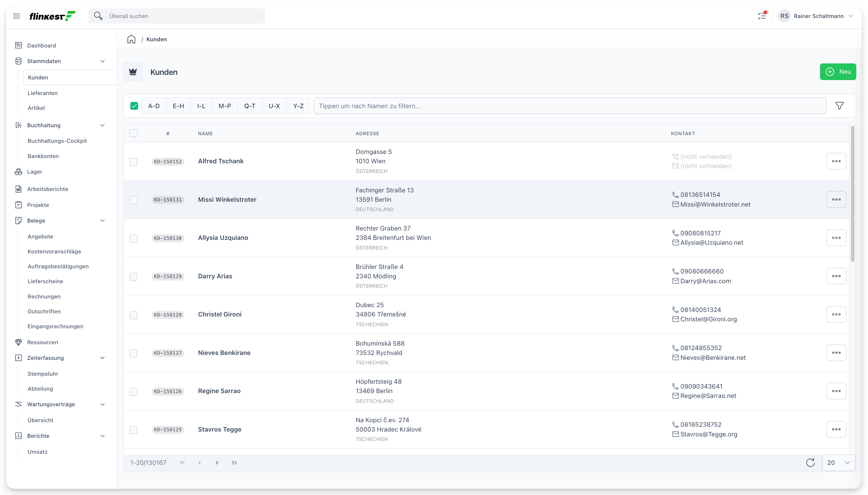The width and height of the screenshot is (868, 495).
Task: Open the page size 20 dropdown
Action: [x=839, y=462]
